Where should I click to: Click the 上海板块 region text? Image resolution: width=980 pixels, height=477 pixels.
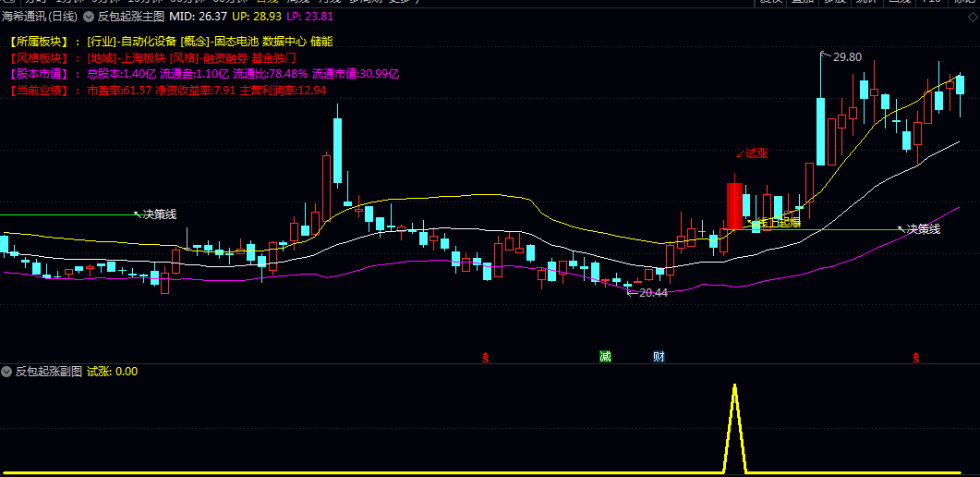point(143,58)
